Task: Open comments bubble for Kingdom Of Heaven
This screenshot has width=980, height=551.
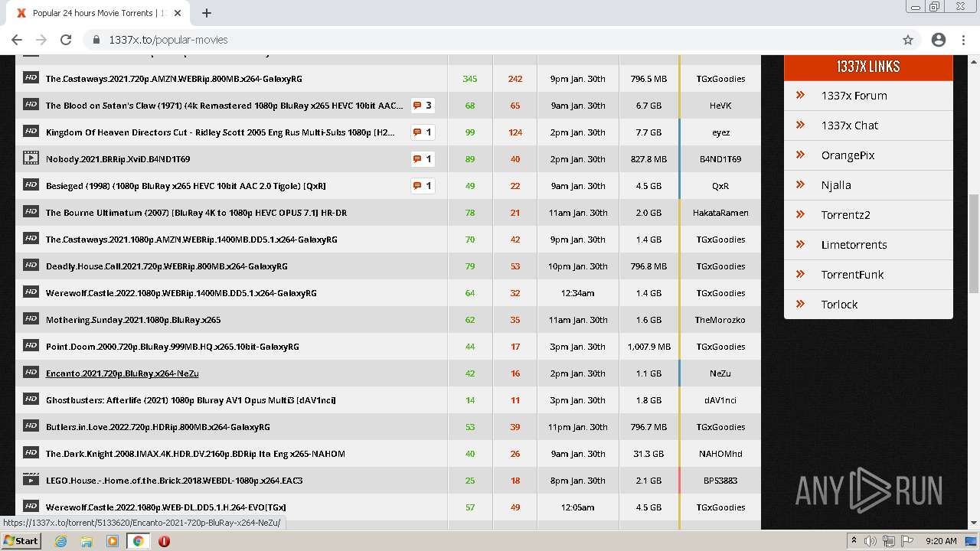Action: (x=423, y=132)
